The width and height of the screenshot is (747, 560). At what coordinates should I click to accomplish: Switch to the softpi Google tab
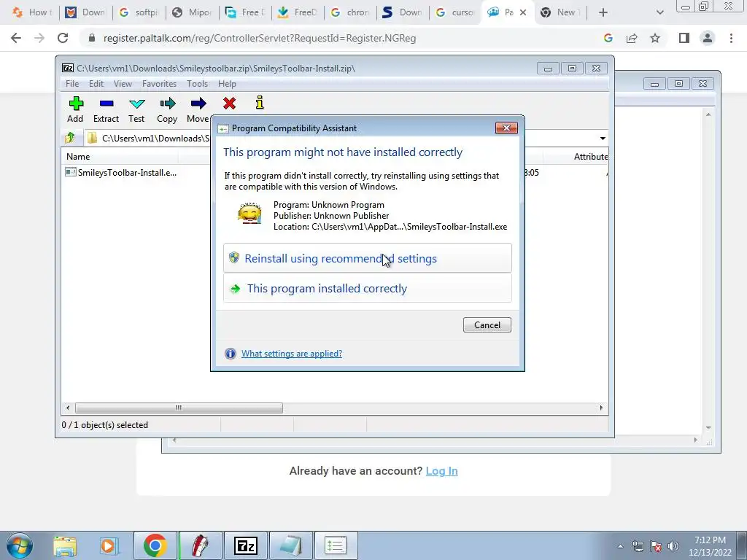139,12
